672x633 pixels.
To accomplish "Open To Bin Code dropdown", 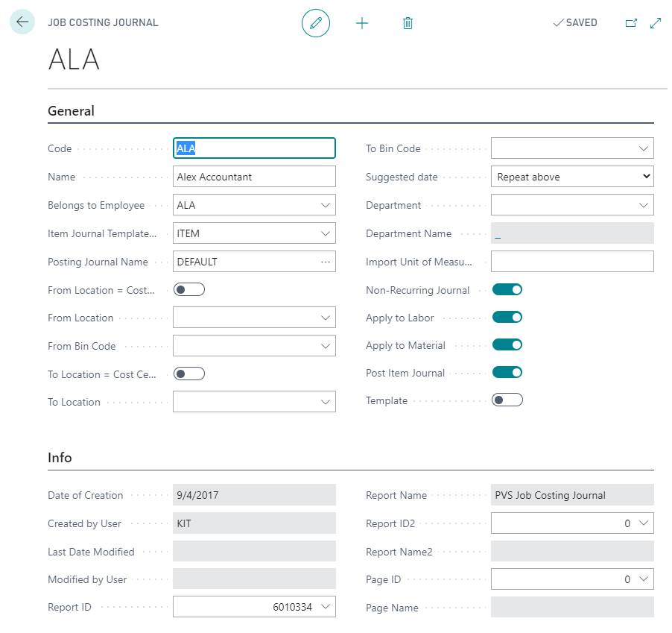I will (644, 148).
